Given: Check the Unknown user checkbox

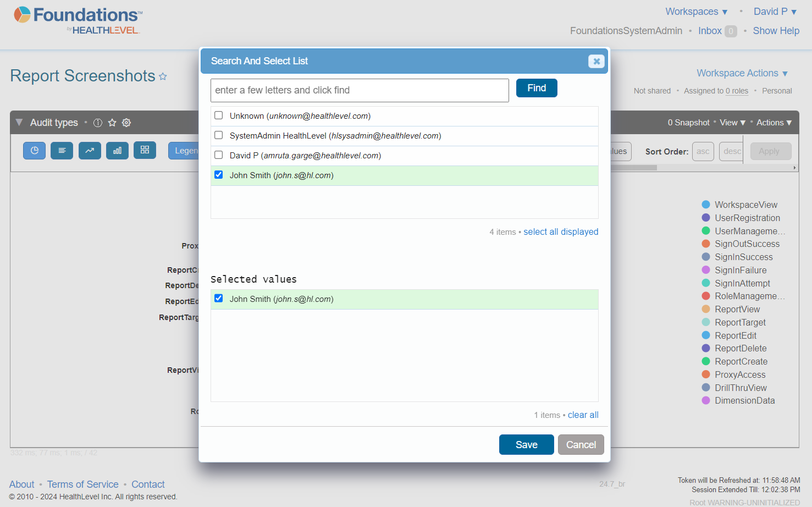Looking at the screenshot, I should click(x=219, y=115).
